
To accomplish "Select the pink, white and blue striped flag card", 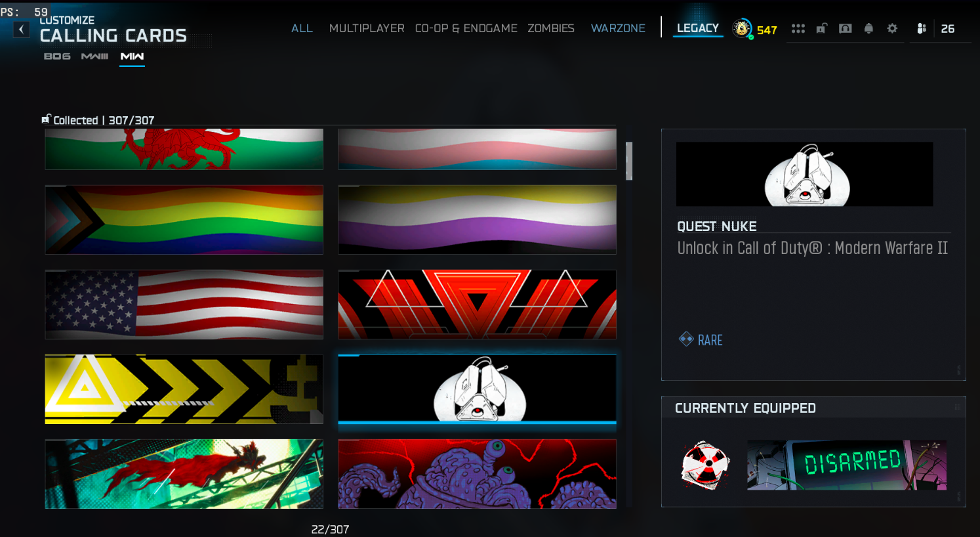I will pos(477,149).
